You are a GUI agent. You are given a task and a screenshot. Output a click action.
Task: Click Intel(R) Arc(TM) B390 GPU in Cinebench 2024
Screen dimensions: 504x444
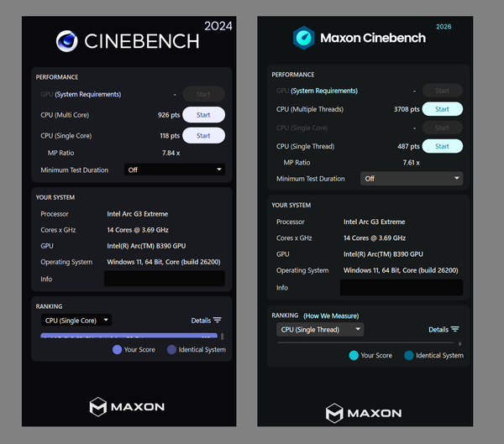tap(146, 246)
